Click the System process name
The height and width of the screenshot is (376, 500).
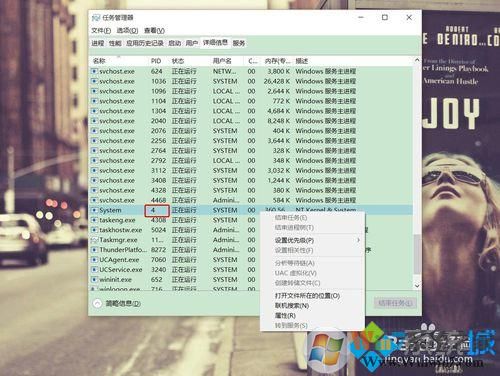(x=110, y=210)
